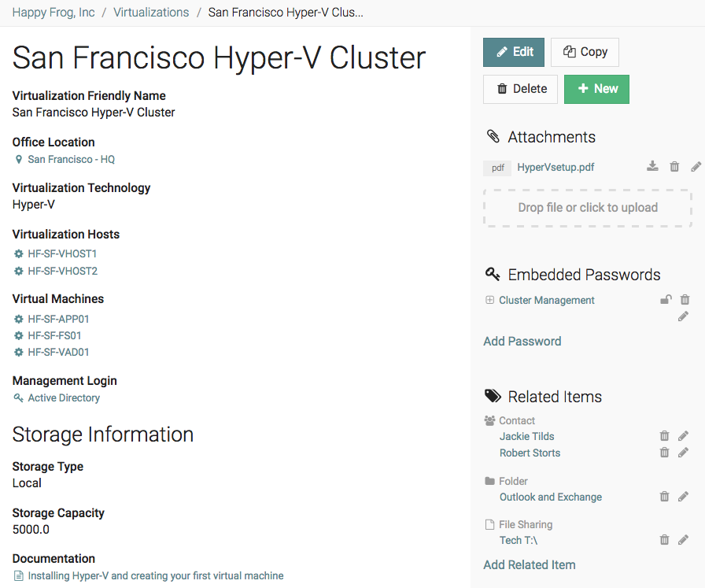705x588 pixels.
Task: Delete the Cluster Management password
Action: tap(685, 300)
